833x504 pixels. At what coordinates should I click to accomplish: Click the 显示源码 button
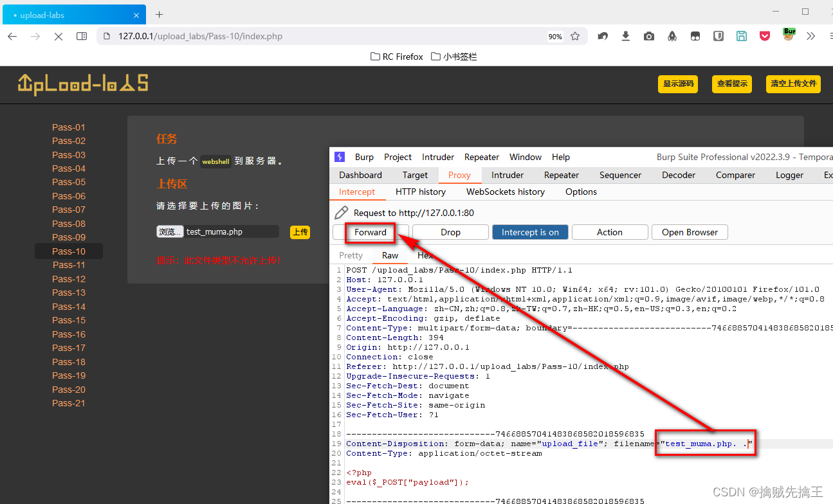678,84
